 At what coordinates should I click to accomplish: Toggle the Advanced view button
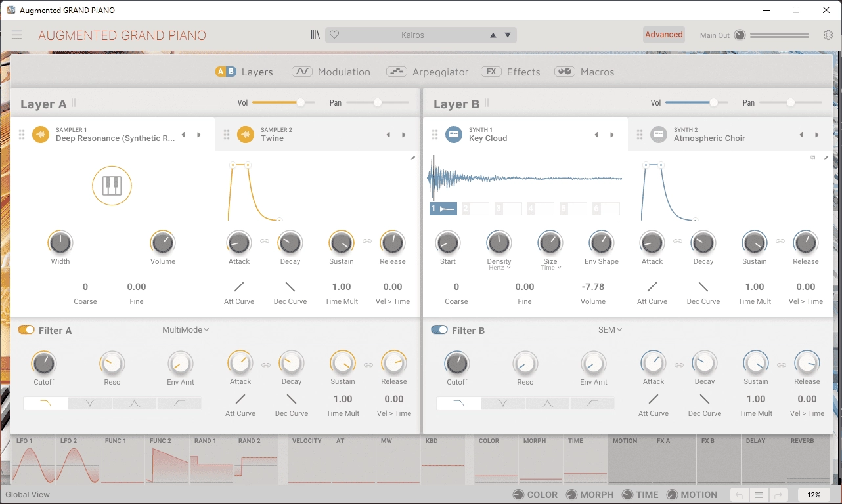point(664,35)
